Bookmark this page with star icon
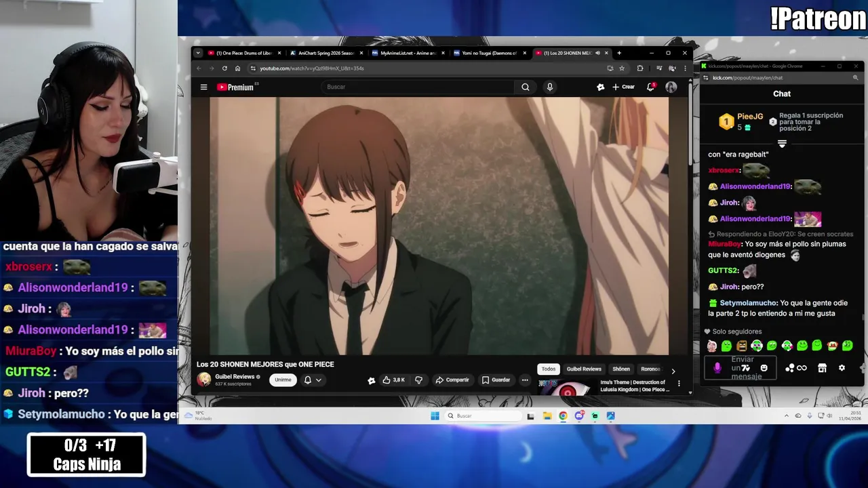The height and width of the screenshot is (488, 868). 622,68
